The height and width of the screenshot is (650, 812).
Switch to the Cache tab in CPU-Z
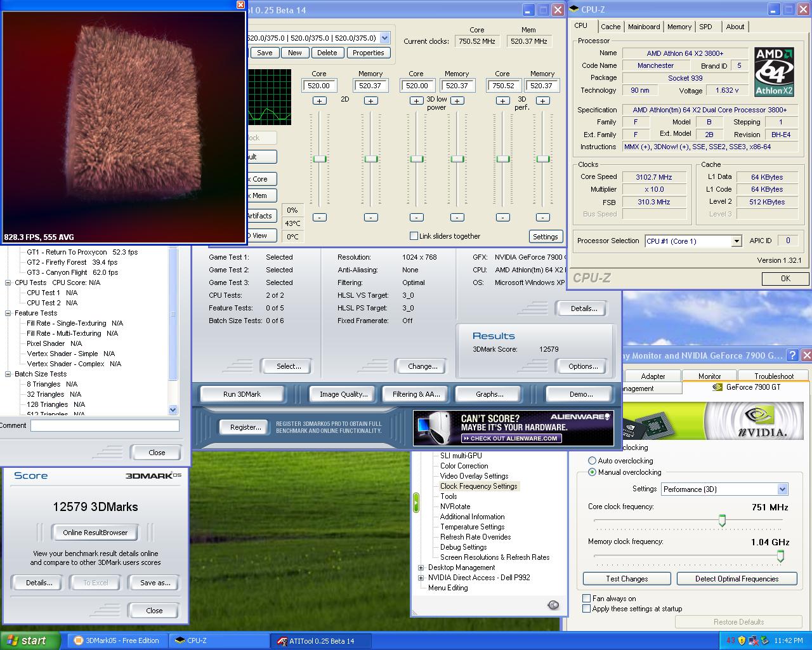tap(610, 27)
